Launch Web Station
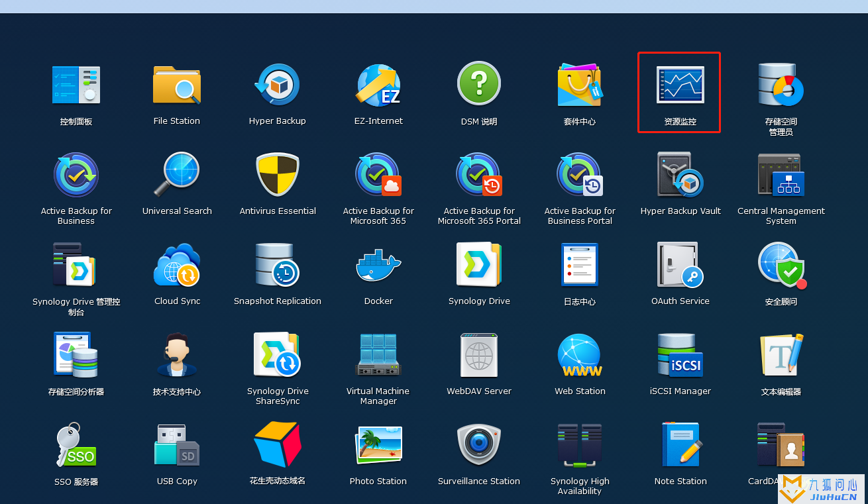This screenshot has width=868, height=504. (x=580, y=354)
